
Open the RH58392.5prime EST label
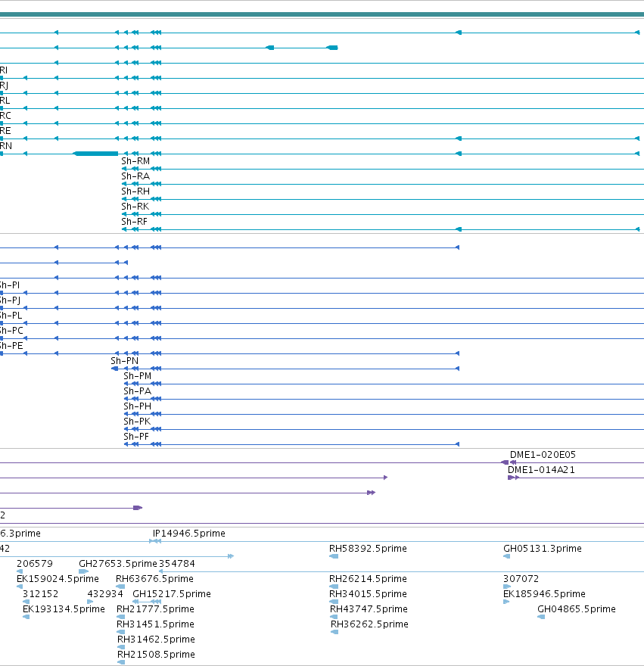(368, 549)
